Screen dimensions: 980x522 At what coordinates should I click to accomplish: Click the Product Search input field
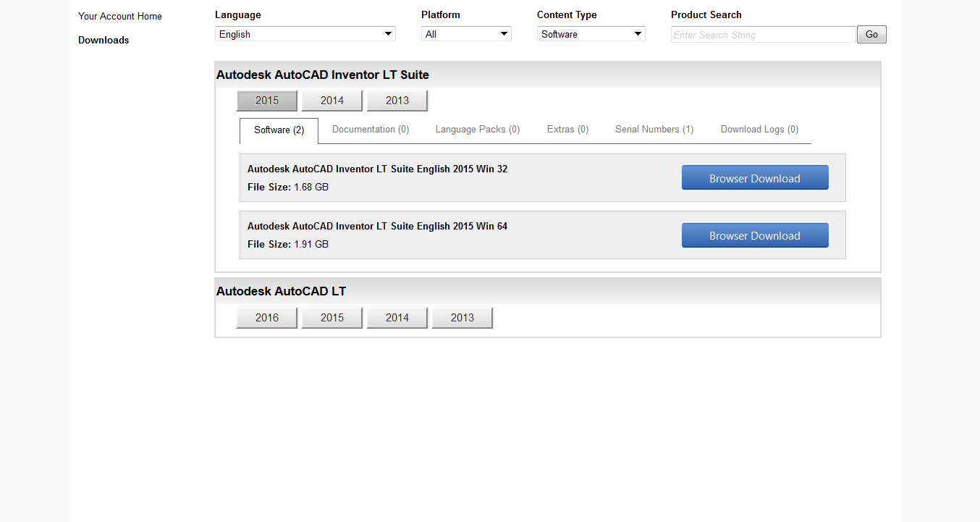point(764,35)
